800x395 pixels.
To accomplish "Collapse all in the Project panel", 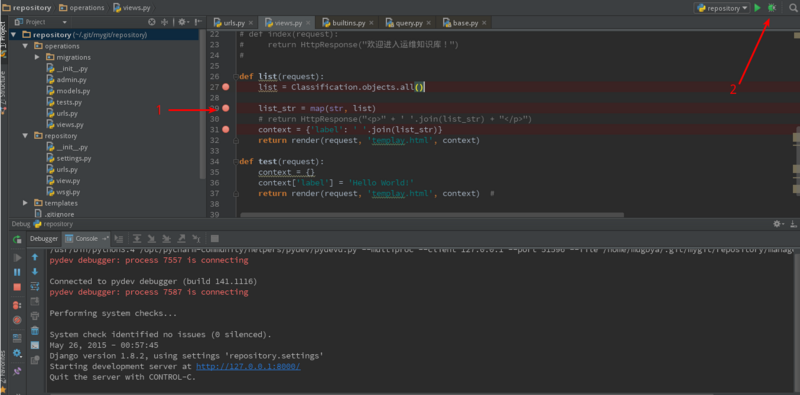I will 165,22.
